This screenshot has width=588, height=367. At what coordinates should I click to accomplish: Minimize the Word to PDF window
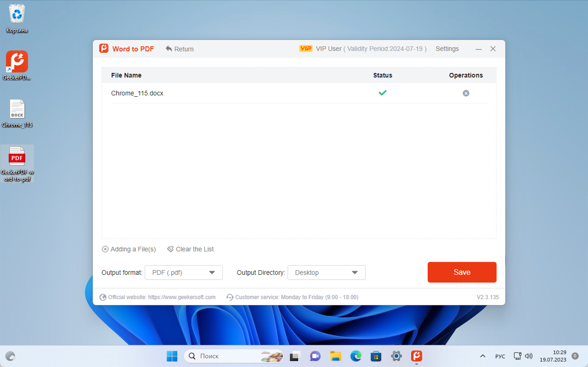[x=479, y=49]
